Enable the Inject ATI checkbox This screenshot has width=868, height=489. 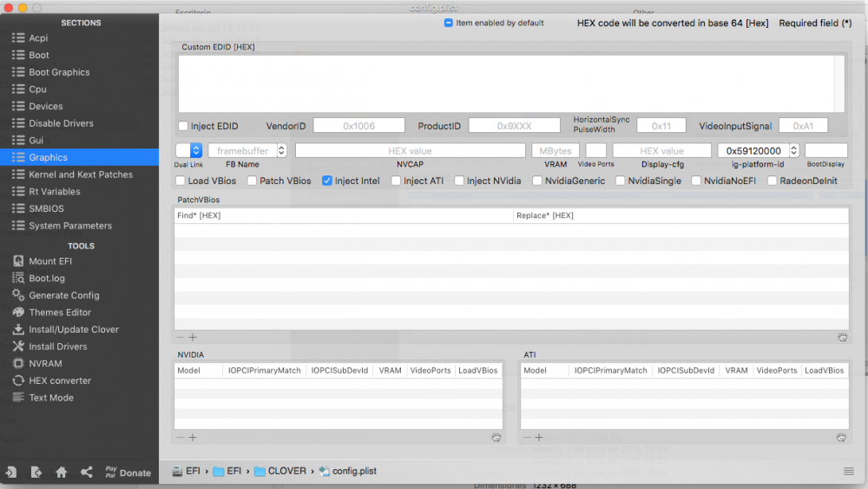pos(396,181)
